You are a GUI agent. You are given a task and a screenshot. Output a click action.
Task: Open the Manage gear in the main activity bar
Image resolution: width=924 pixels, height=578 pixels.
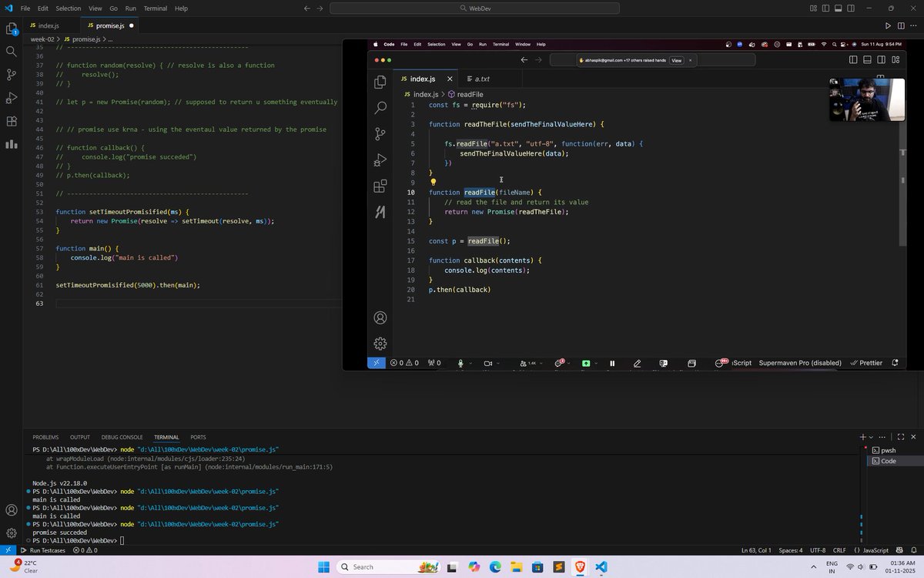12,533
